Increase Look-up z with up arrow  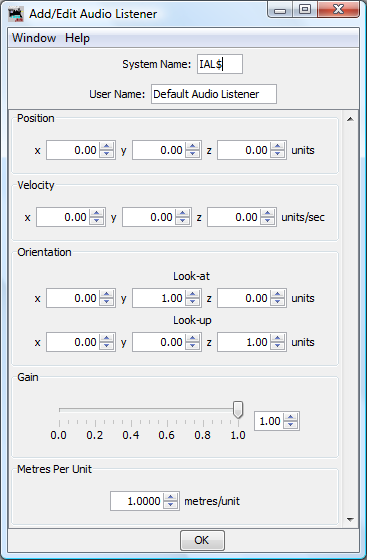[x=277, y=338]
